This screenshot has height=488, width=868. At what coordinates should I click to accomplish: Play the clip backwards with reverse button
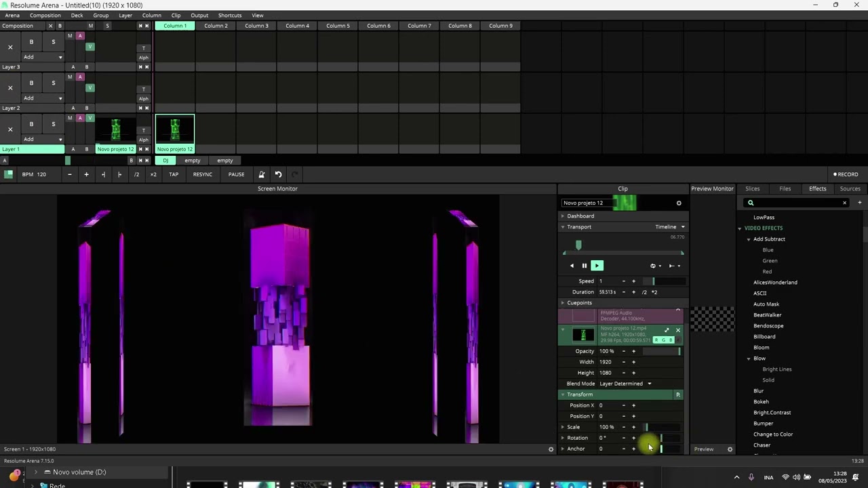[572, 266]
